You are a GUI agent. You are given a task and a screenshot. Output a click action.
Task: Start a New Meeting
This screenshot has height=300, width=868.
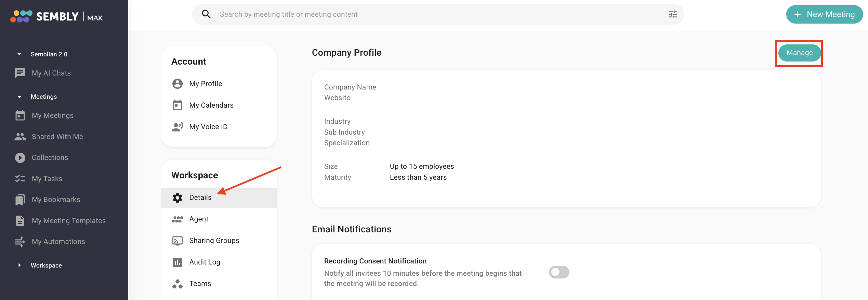click(x=825, y=14)
